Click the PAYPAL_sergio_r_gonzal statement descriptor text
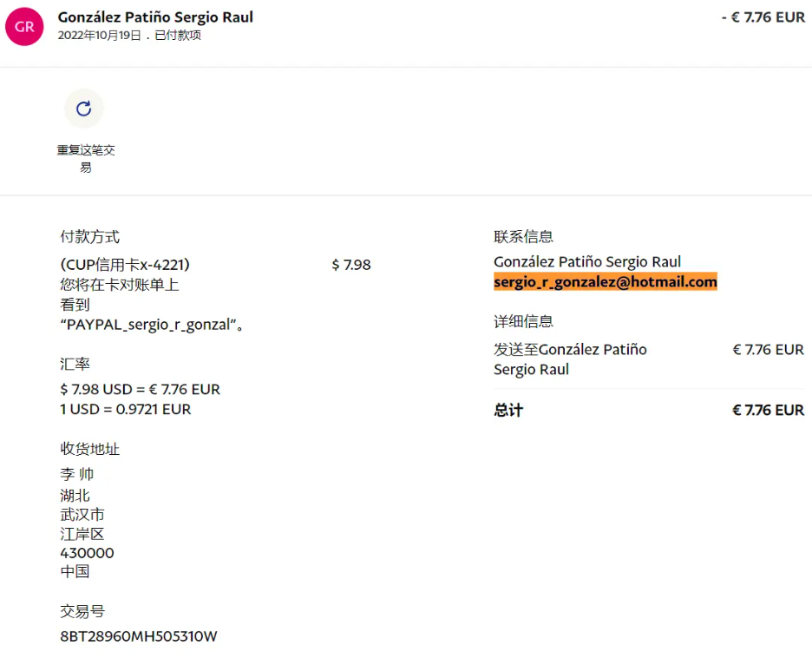 [152, 325]
